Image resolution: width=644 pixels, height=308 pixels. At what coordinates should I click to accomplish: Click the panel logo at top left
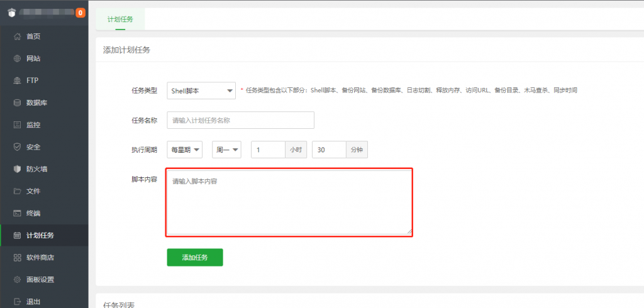click(x=12, y=13)
